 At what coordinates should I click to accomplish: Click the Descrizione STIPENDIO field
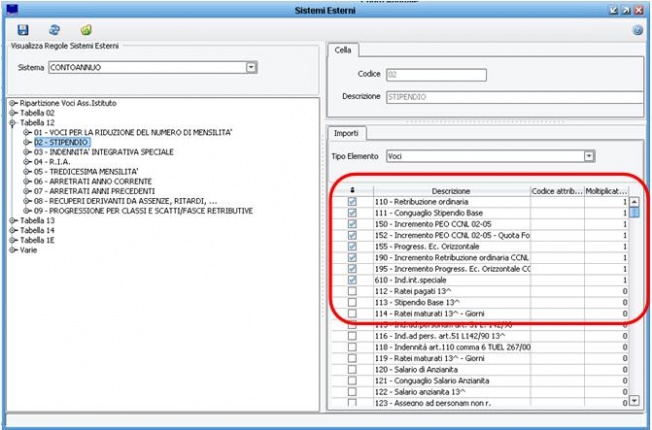click(x=515, y=97)
